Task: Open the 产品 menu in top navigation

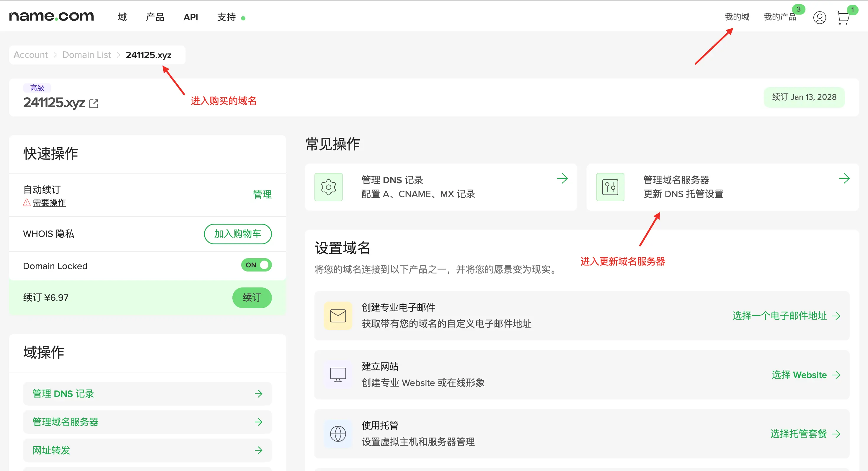Action: 155,17
